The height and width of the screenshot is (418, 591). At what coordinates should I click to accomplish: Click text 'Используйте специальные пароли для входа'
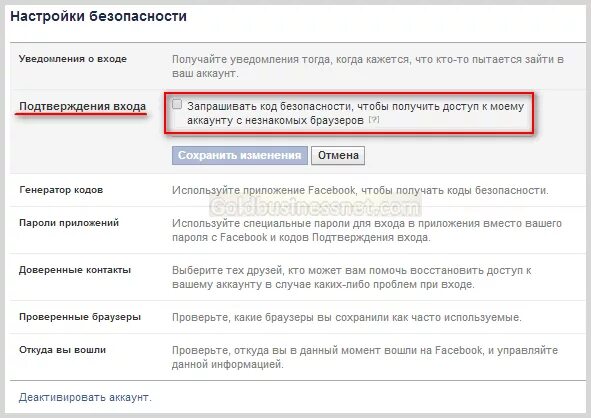pyautogui.click(x=288, y=224)
